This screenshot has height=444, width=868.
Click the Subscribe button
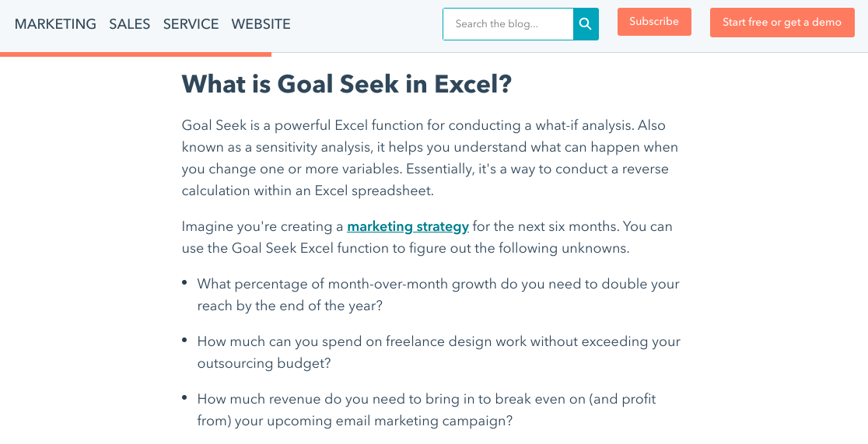(x=654, y=22)
